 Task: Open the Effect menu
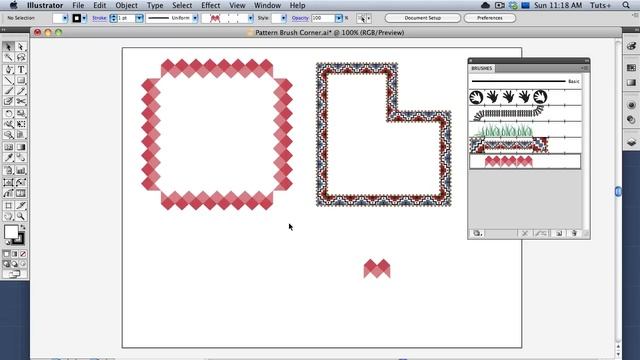coord(211,5)
